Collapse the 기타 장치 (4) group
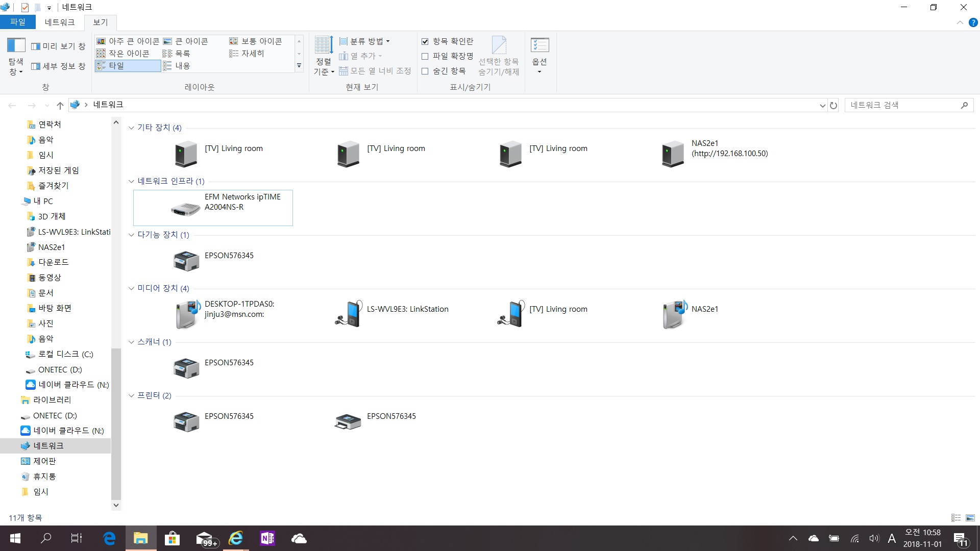The width and height of the screenshot is (980, 551). pos(131,128)
